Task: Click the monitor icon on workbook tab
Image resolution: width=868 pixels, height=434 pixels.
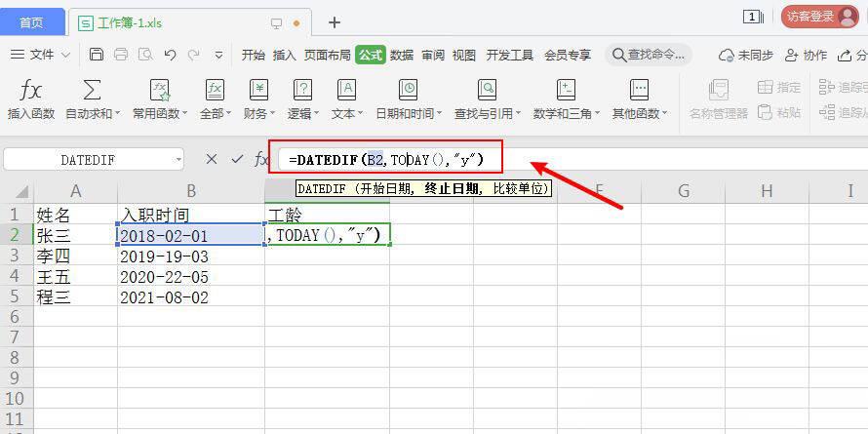Action: pyautogui.click(x=276, y=23)
